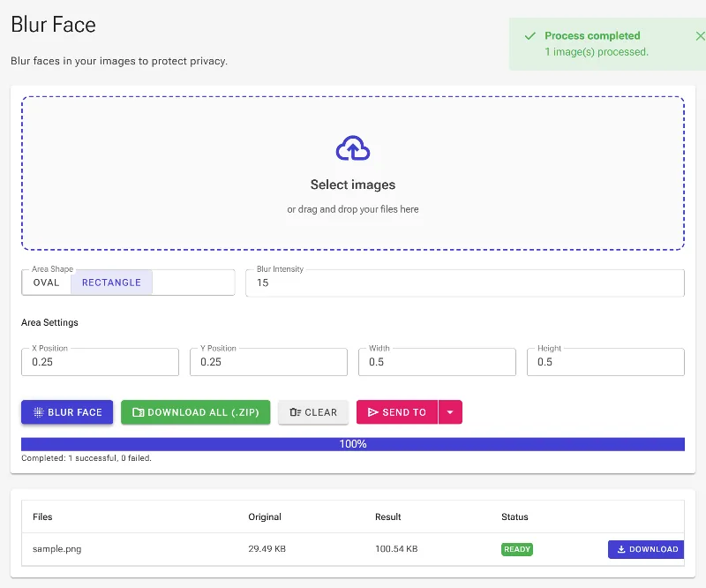This screenshot has width=706, height=588.
Task: Select the Oval area shape
Action: (x=47, y=283)
